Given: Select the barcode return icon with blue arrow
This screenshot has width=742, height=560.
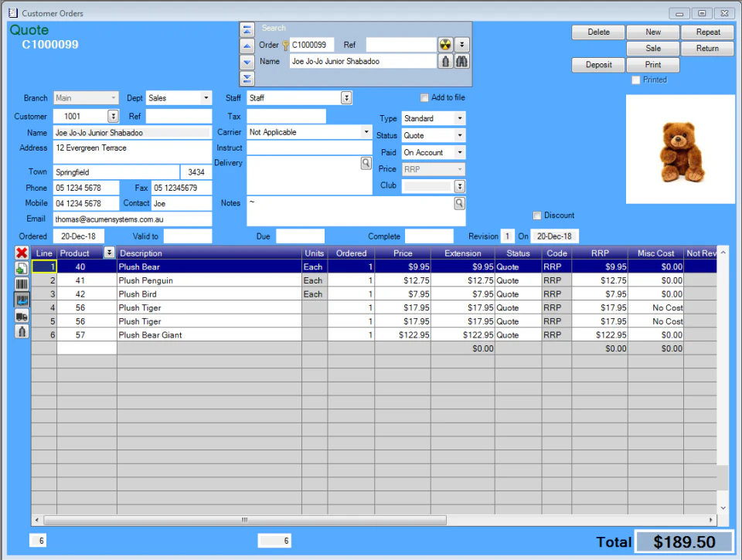Looking at the screenshot, I should [x=20, y=300].
